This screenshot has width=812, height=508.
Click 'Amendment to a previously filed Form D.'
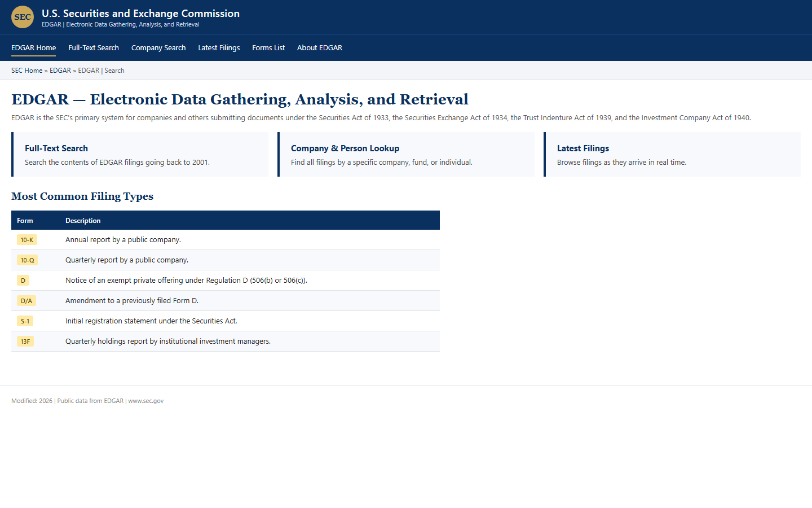[132, 301]
